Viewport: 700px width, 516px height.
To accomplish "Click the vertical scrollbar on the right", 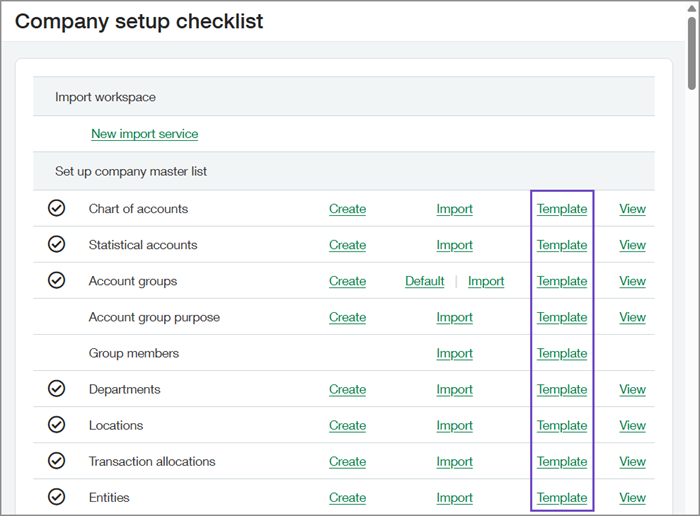I will (691, 50).
